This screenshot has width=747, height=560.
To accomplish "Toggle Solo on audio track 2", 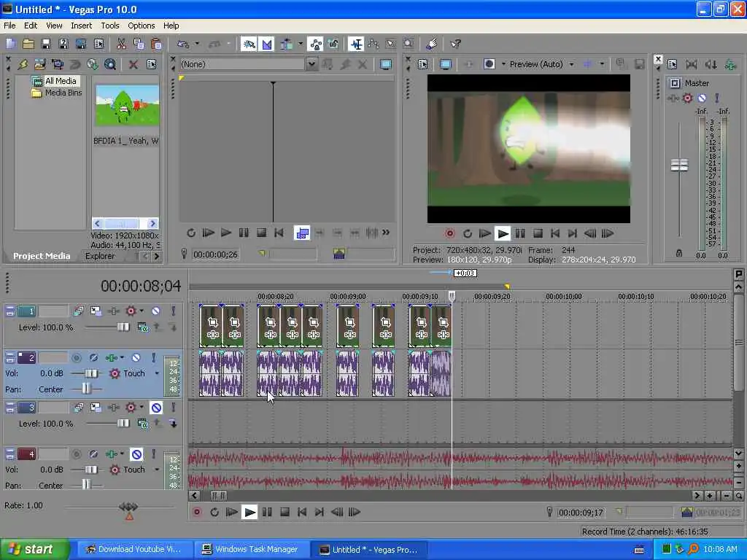I will click(x=153, y=357).
